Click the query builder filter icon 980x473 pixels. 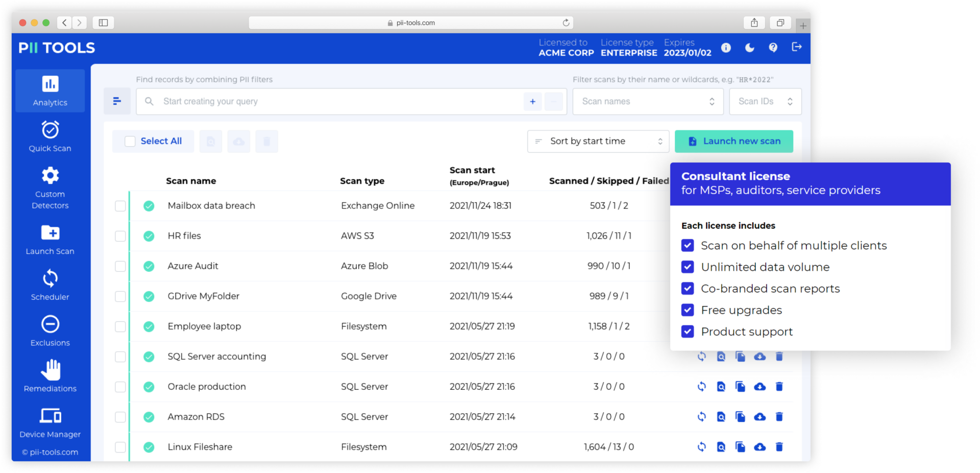117,101
